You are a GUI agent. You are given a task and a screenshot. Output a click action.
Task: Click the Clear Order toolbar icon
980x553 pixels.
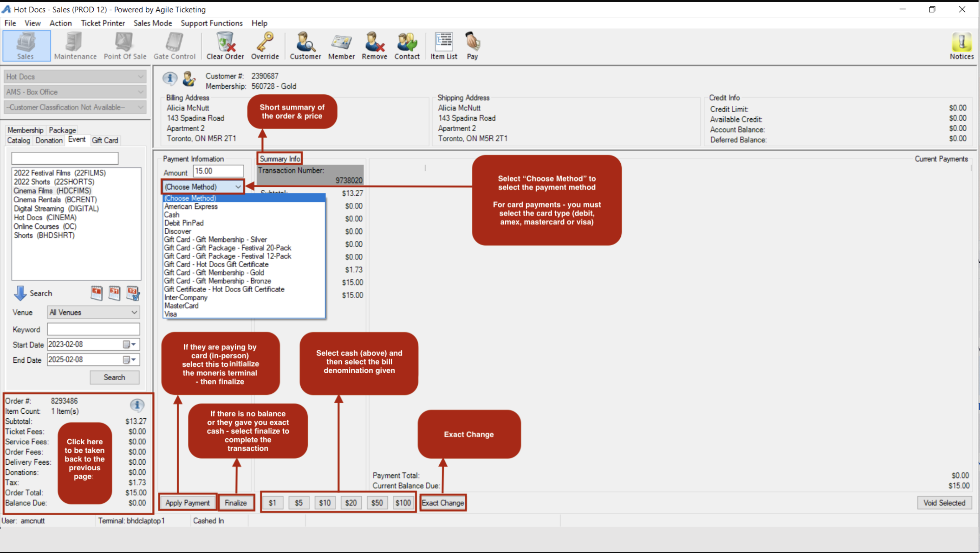click(x=225, y=46)
